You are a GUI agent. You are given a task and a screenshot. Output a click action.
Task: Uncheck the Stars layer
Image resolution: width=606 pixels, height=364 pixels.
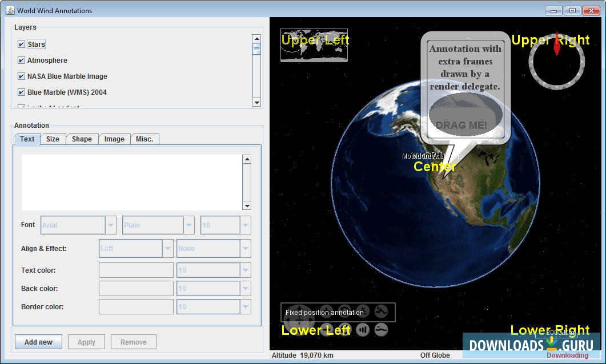click(x=21, y=44)
